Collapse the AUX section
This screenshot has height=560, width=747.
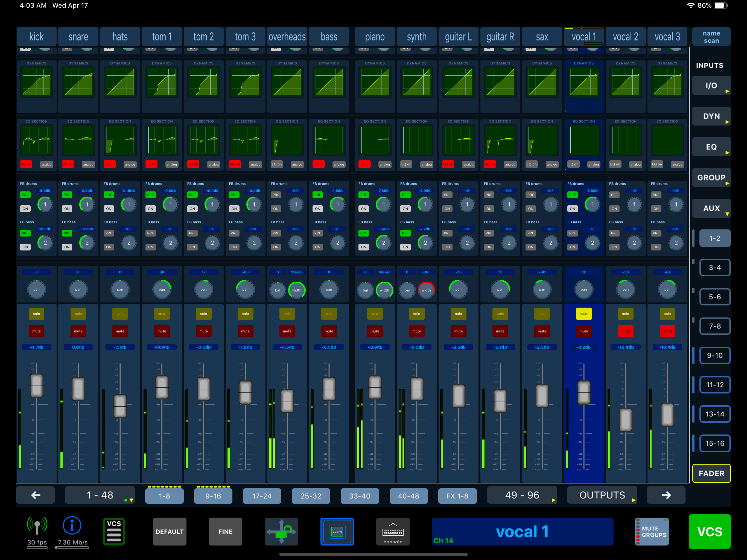711,208
